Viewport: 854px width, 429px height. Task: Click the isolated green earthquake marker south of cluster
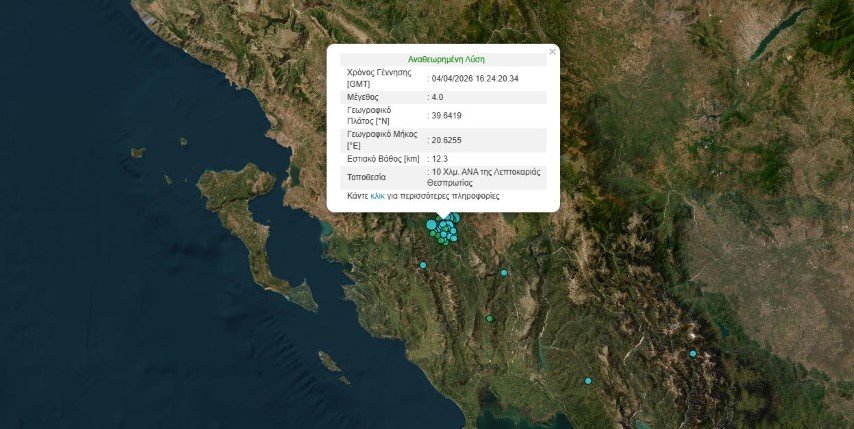click(x=489, y=318)
